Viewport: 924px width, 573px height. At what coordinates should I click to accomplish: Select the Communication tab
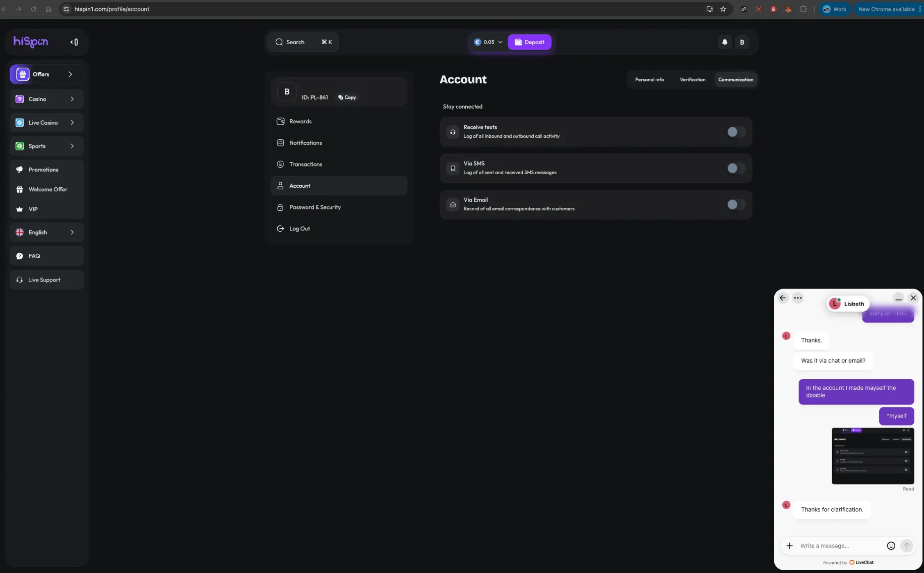[736, 80]
